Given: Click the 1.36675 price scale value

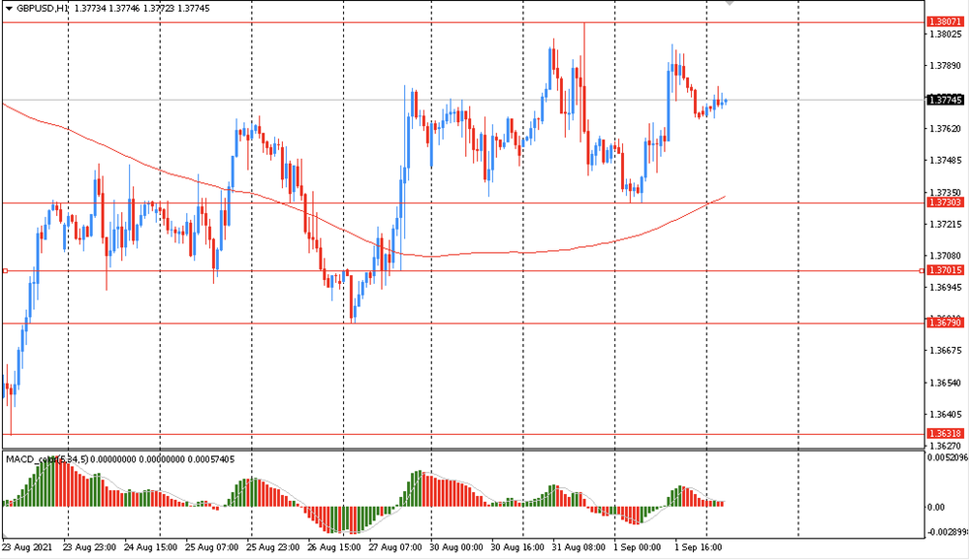Looking at the screenshot, I should point(946,351).
